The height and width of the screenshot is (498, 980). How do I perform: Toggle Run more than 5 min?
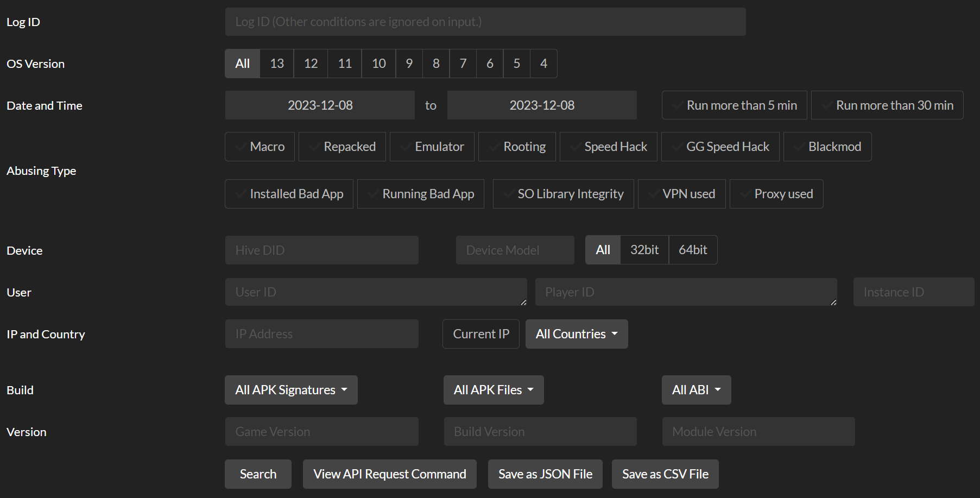coord(734,105)
